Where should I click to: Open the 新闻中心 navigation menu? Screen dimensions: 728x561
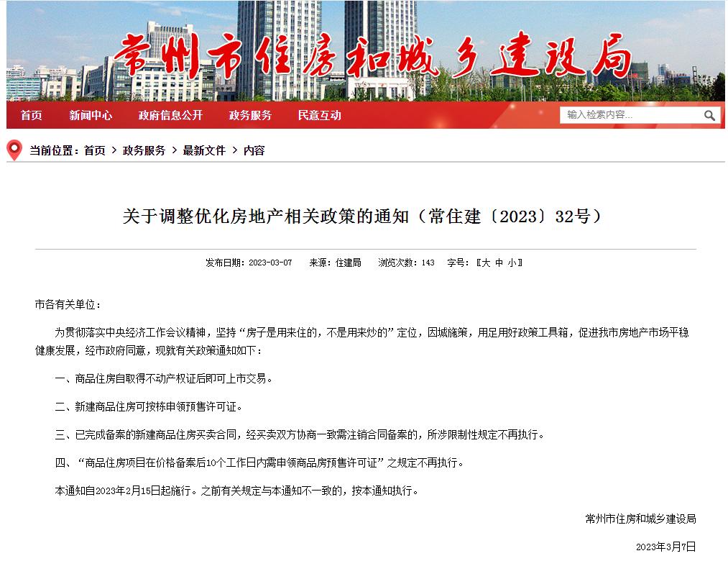(91, 116)
